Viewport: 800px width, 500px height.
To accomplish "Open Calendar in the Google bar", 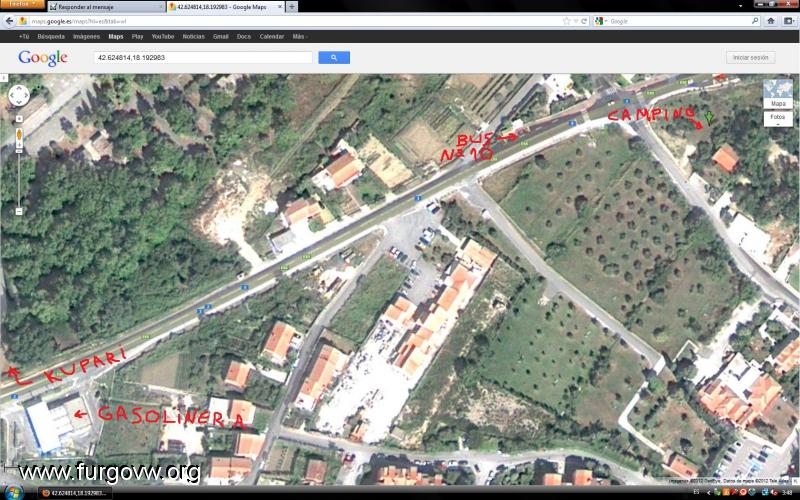I will pos(271,37).
